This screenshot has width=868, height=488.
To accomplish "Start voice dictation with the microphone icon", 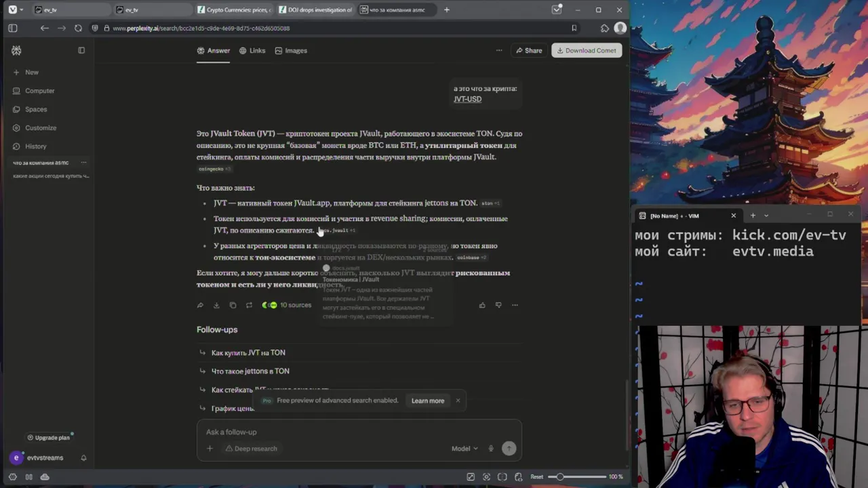I will 491,448.
